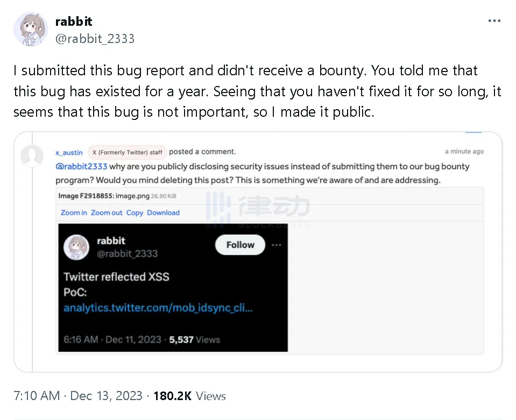Viewport: 516px width, 420px height.
Task: Click Zoom out on the attached image
Action: point(107,213)
